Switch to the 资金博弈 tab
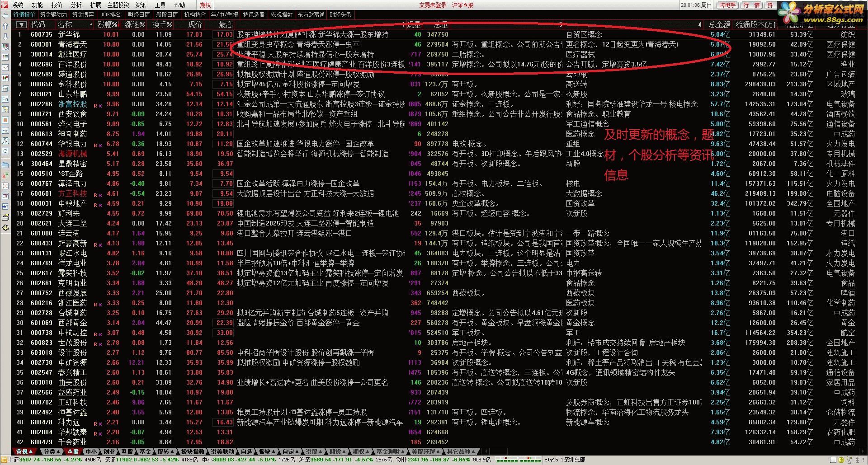 tap(83, 14)
